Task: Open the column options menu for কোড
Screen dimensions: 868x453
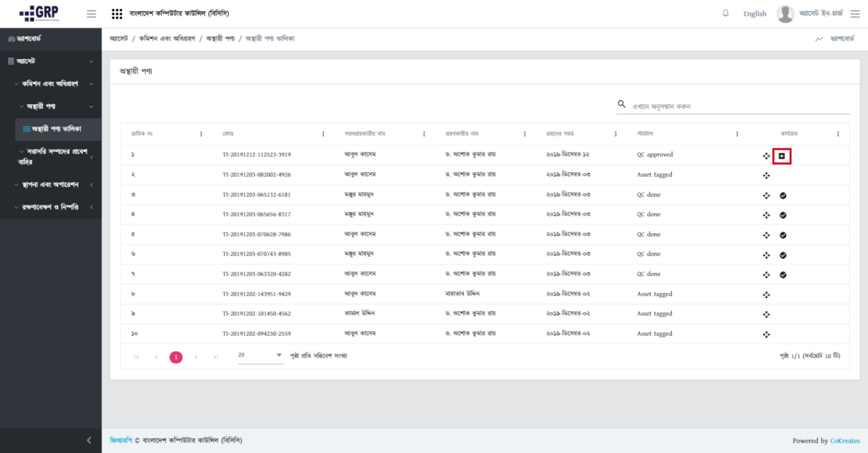Action: pyautogui.click(x=323, y=134)
